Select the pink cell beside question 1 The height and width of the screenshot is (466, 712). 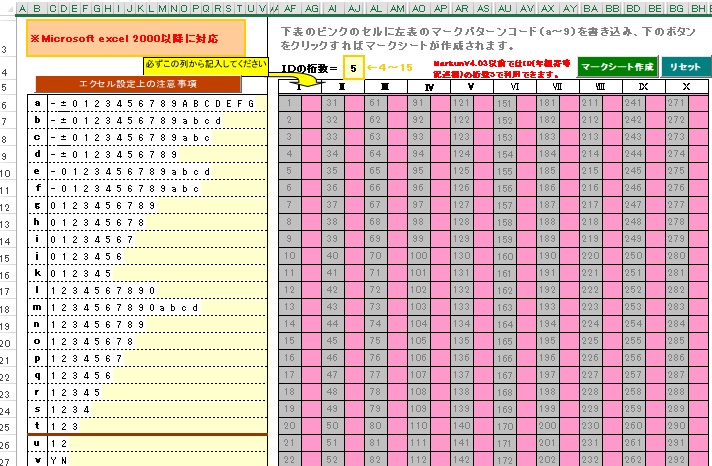click(311, 103)
